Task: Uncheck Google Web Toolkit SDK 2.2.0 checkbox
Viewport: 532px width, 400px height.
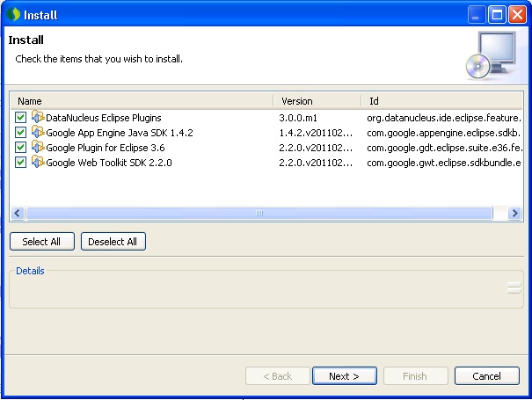Action: (x=20, y=163)
